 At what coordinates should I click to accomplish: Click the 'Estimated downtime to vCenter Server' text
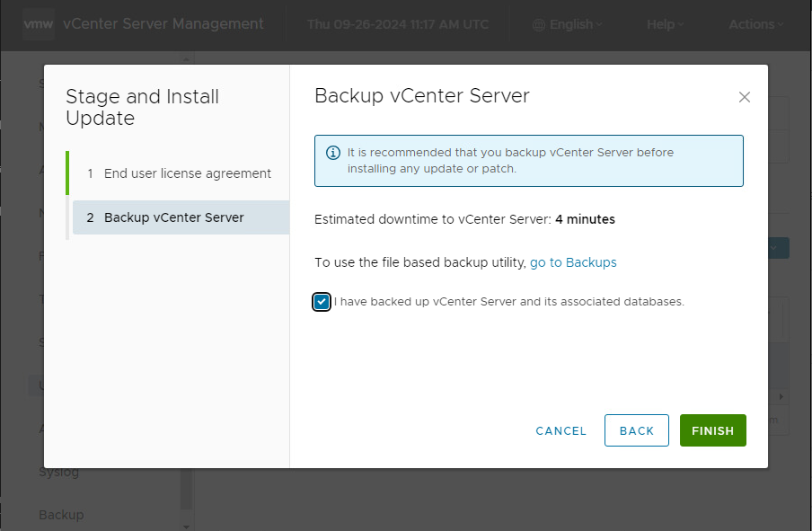432,219
